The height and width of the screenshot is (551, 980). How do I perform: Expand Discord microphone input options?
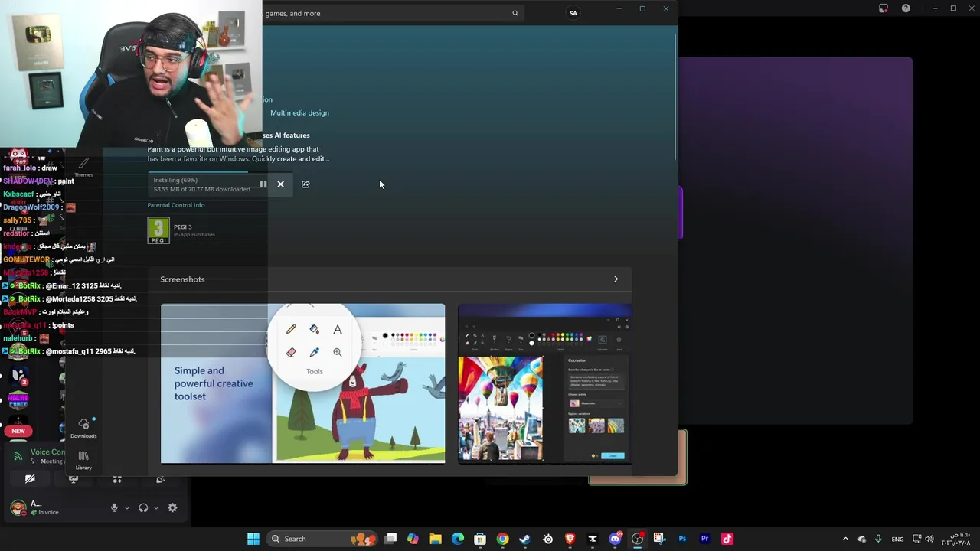click(x=127, y=507)
